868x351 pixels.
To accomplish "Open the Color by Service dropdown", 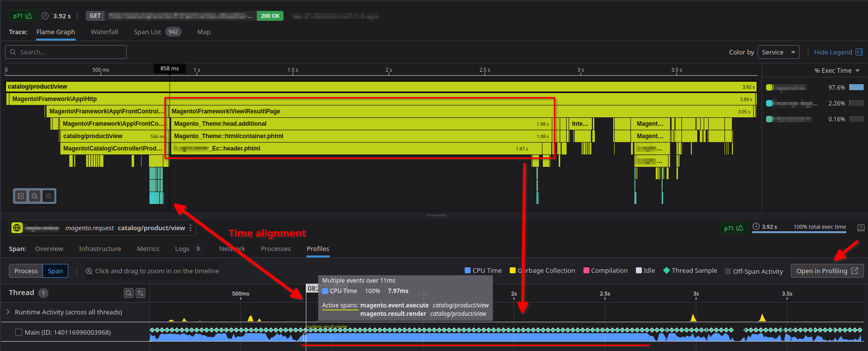I will 778,52.
